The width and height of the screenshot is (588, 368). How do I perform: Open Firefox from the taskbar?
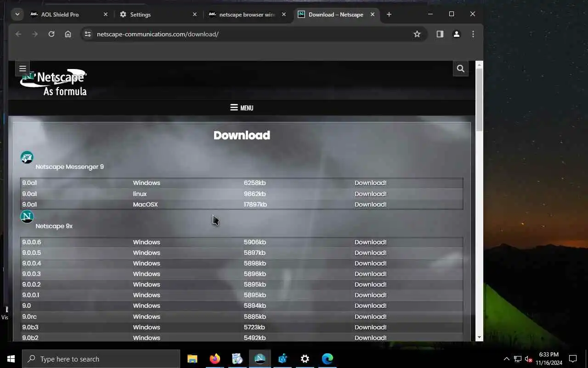[215, 359]
